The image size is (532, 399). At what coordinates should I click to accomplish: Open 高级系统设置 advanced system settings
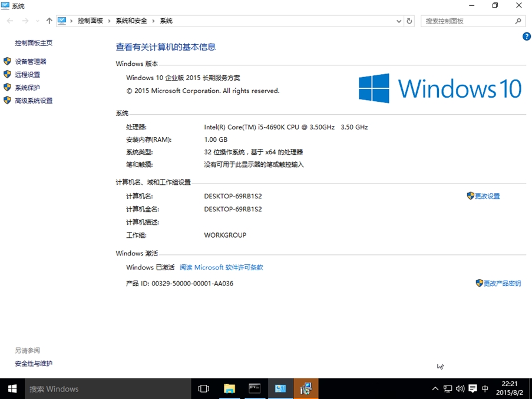34,101
